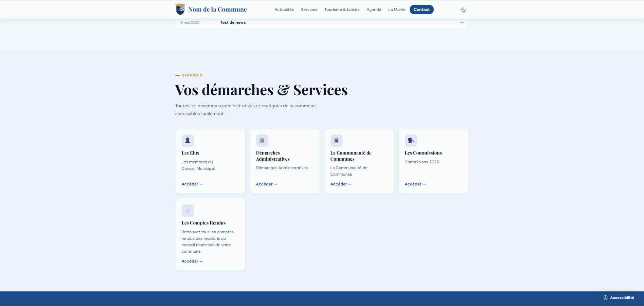Open the Tourisme & Loisirs menu item

pyautogui.click(x=342, y=10)
